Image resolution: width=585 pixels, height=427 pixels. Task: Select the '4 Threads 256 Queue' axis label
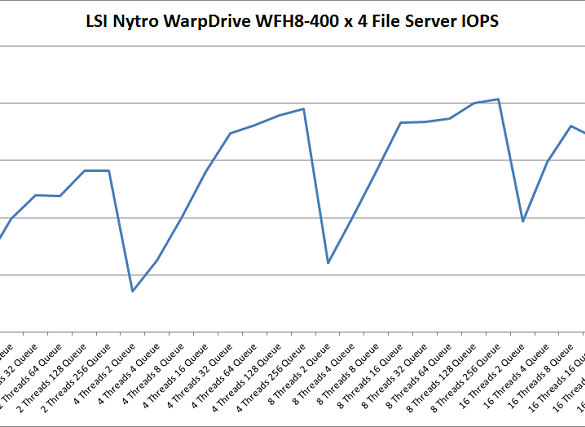point(270,378)
